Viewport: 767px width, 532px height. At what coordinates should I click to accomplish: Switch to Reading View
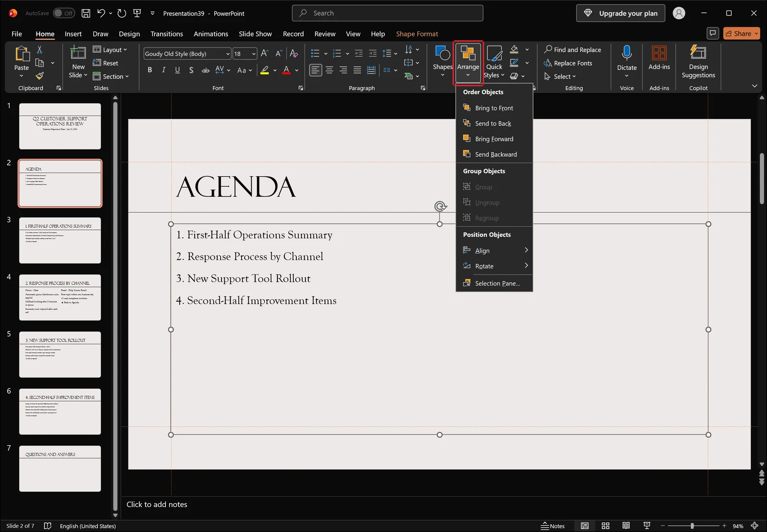pyautogui.click(x=626, y=526)
